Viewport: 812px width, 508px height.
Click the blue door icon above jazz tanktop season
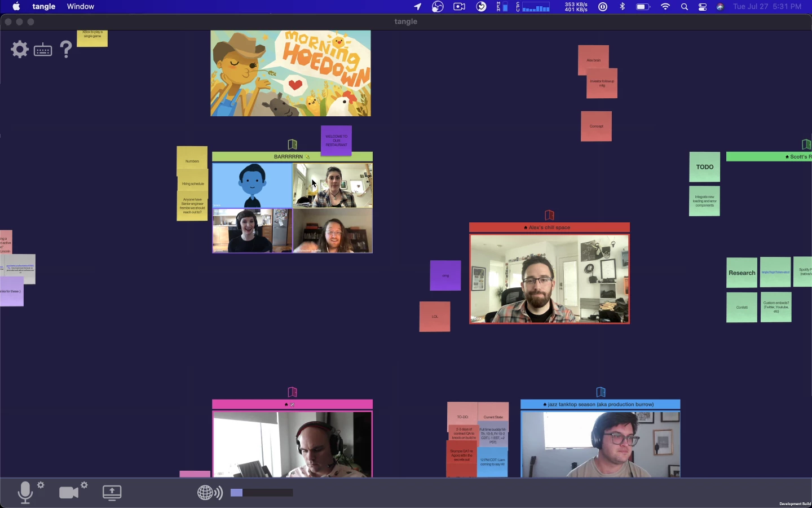point(601,392)
